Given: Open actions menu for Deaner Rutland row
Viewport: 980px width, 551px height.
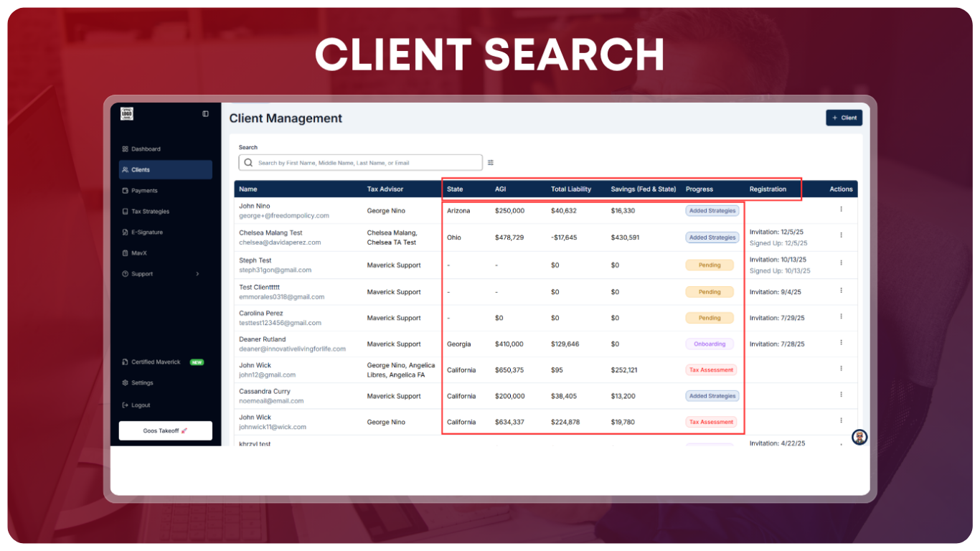Looking at the screenshot, I should 841,343.
